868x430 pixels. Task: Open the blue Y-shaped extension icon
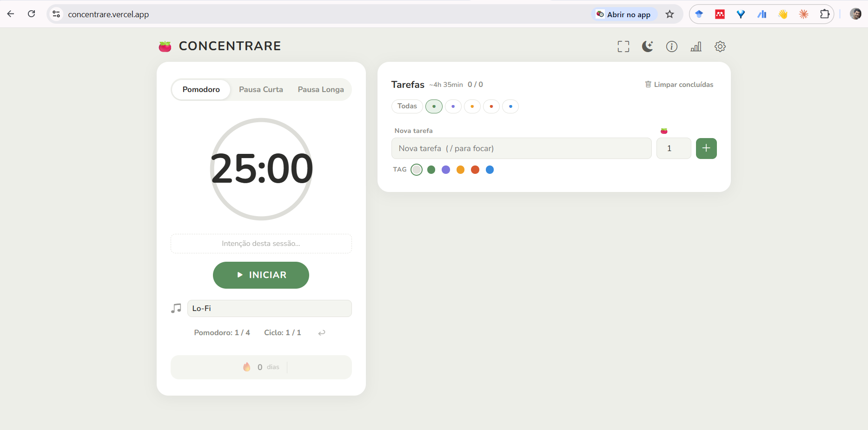(741, 14)
